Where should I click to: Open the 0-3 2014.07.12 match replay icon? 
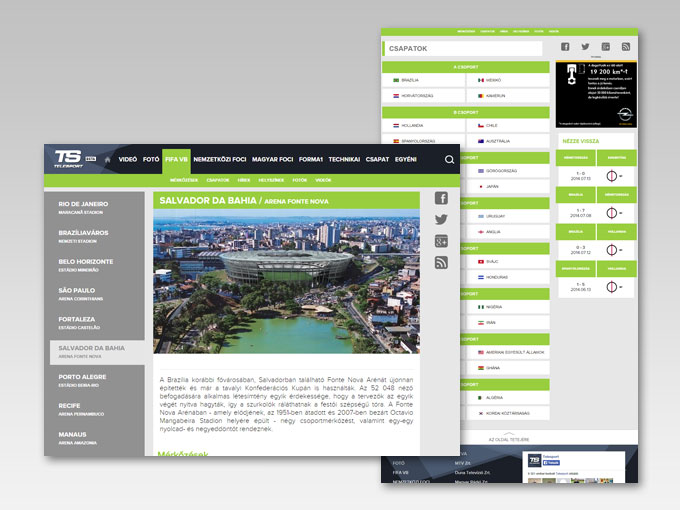612,250
